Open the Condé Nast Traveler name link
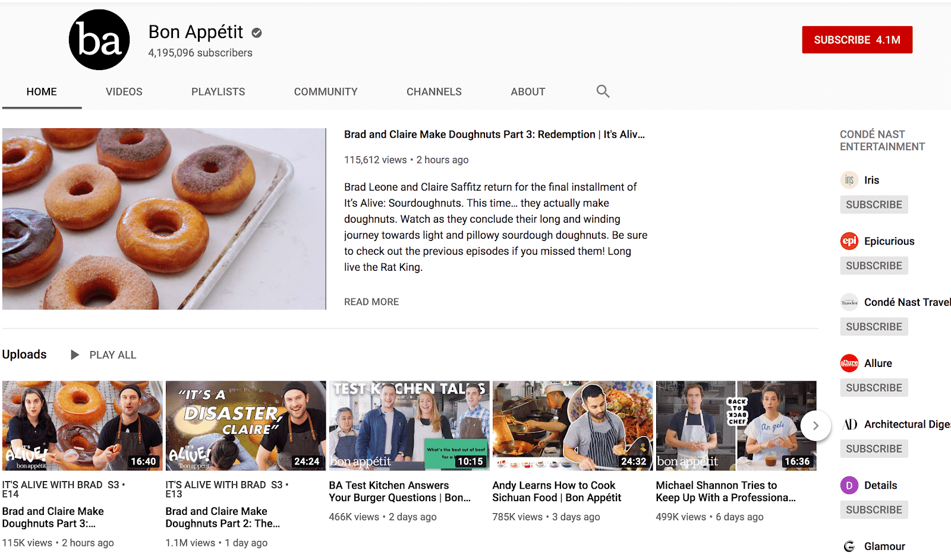Viewport: 951px width, 560px height. coord(907,302)
